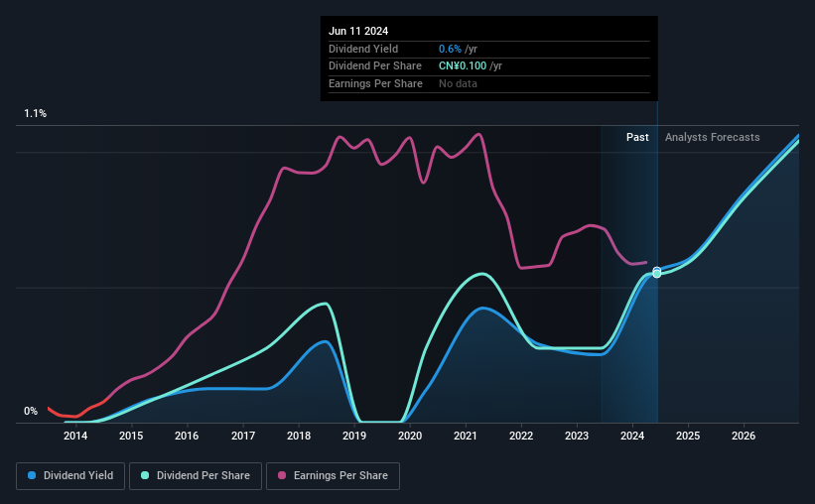Select the 'Analysts Forecasts' label
This screenshot has height=504, width=815.
click(712, 137)
